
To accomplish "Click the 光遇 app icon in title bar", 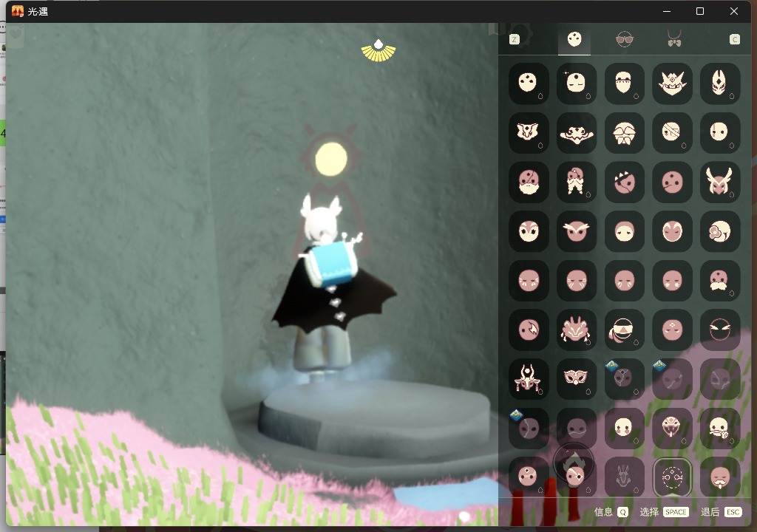I will coord(18,11).
